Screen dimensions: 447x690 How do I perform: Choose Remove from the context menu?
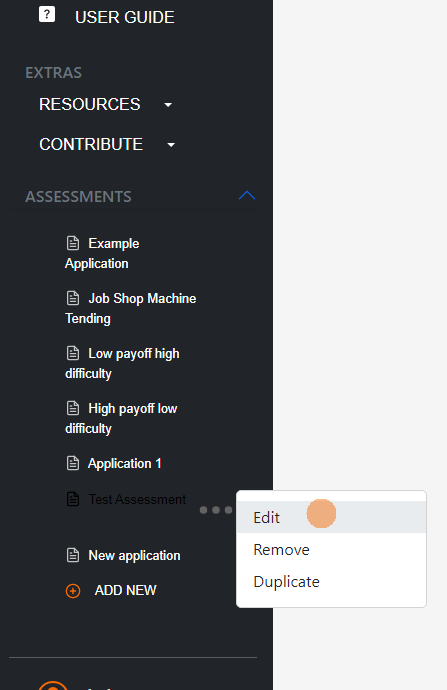click(331, 549)
